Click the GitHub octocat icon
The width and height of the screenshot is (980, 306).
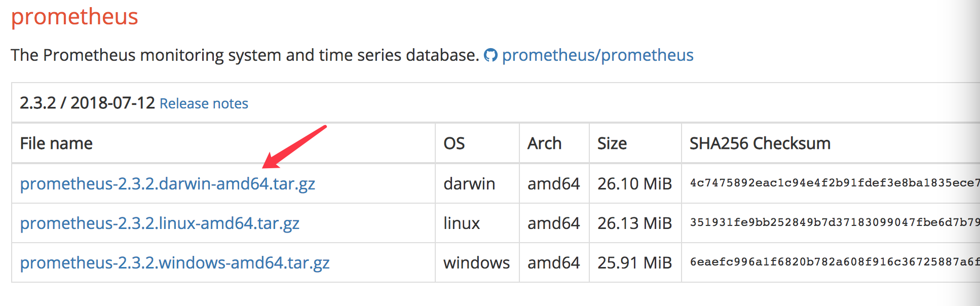491,55
